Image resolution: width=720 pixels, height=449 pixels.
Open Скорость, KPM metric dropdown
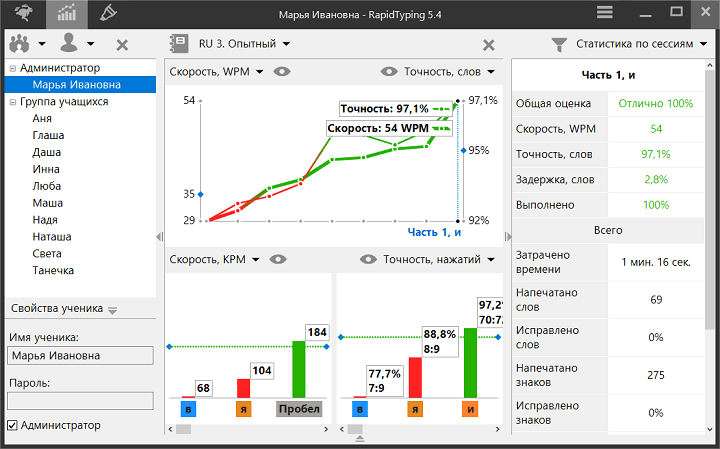pyautogui.click(x=214, y=259)
